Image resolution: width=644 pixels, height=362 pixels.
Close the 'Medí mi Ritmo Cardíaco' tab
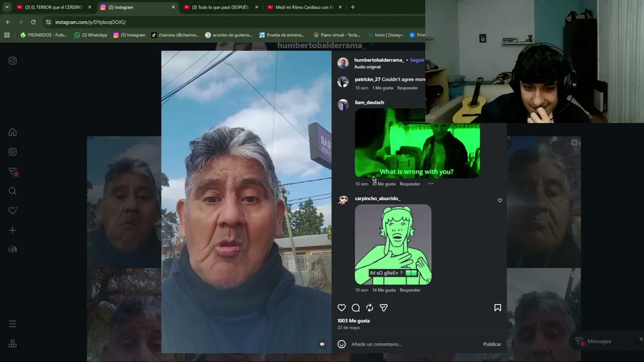pyautogui.click(x=340, y=7)
